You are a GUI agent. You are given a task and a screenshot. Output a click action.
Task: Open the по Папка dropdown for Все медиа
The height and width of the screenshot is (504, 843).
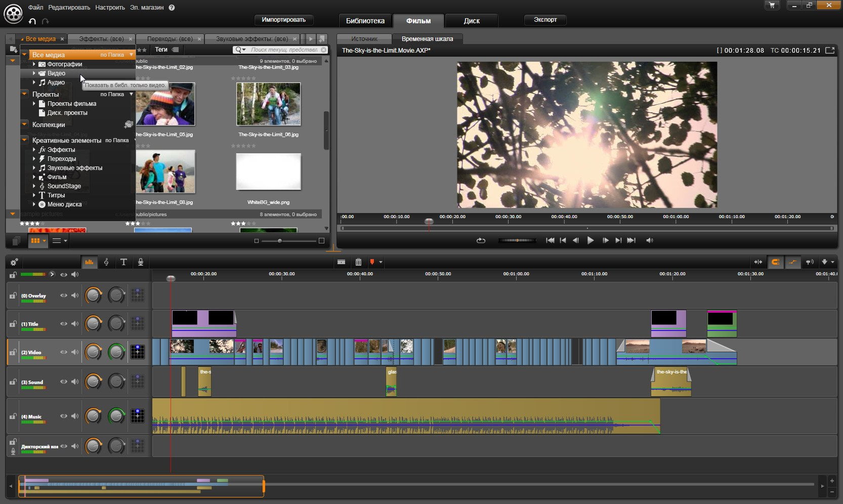pyautogui.click(x=117, y=55)
